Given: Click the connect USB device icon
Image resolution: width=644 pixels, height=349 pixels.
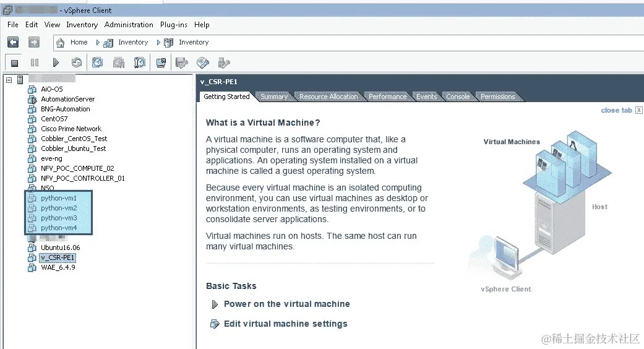Looking at the screenshot, I should tap(224, 62).
